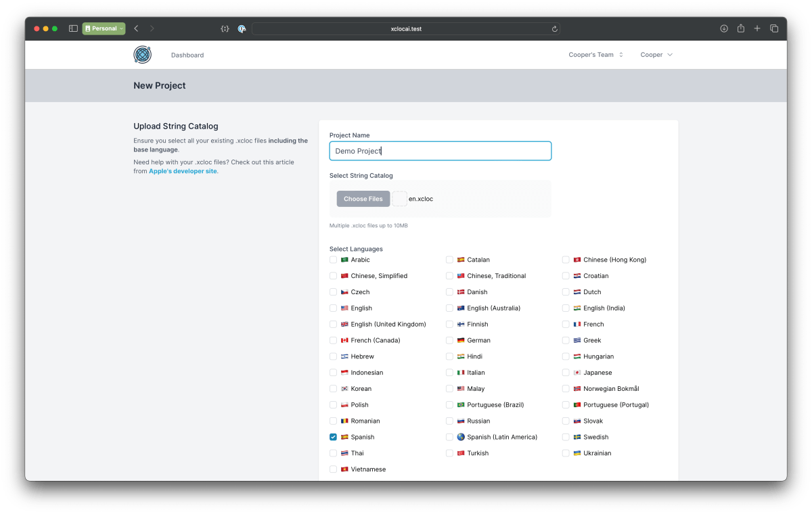Viewport: 812px width, 514px height.
Task: Click the 'Hungarian' language label
Action: 599,356
